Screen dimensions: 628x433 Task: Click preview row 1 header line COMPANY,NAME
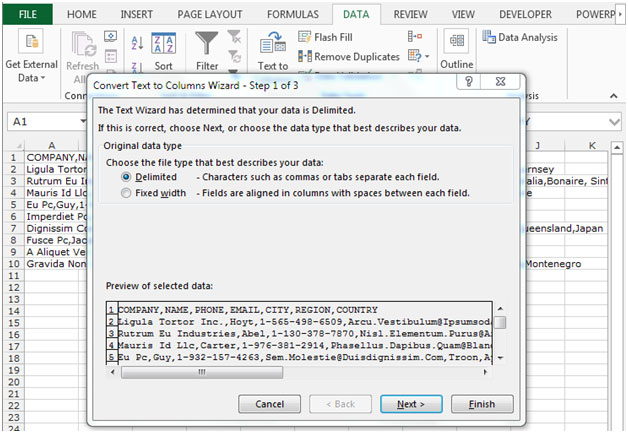pos(248,310)
